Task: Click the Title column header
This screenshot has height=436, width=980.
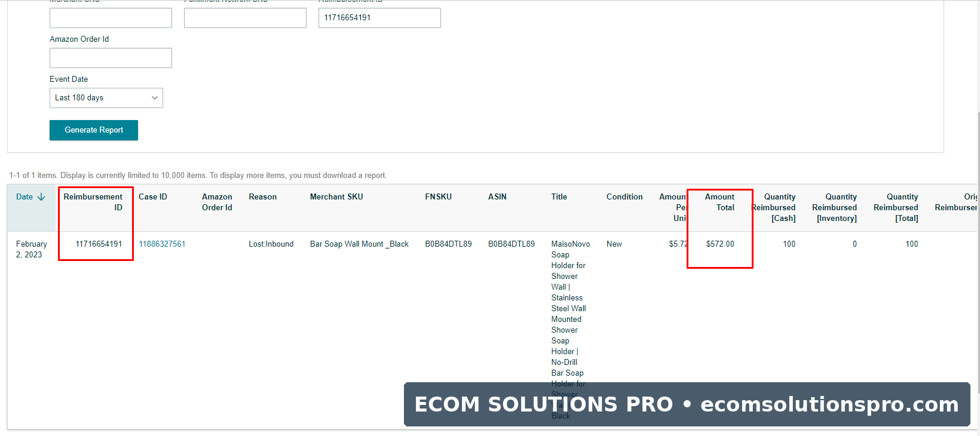Action: [559, 196]
